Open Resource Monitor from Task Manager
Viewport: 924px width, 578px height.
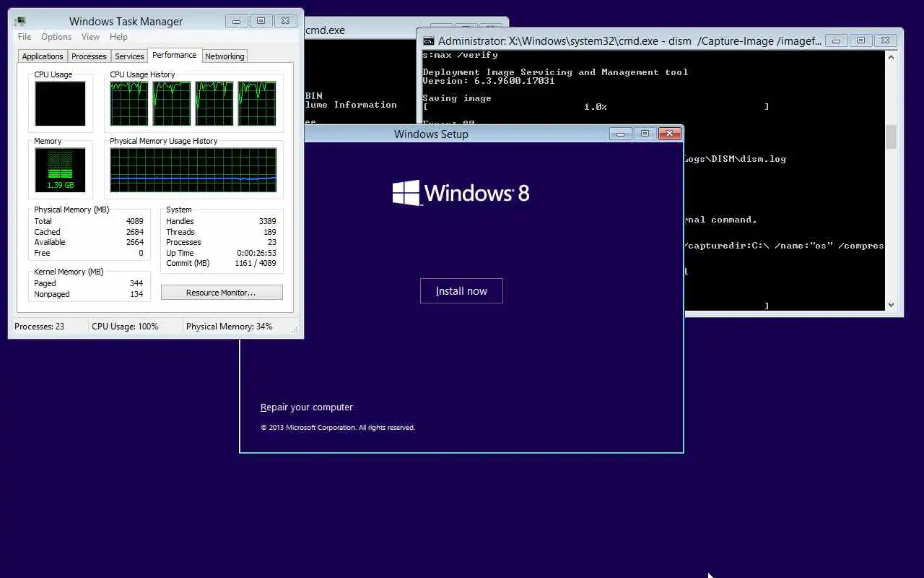coord(222,293)
